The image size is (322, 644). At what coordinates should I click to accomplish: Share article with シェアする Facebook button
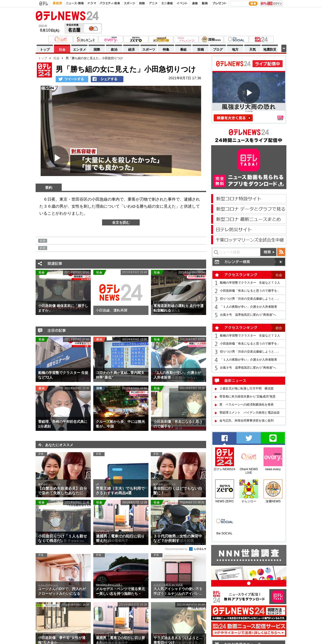(107, 79)
